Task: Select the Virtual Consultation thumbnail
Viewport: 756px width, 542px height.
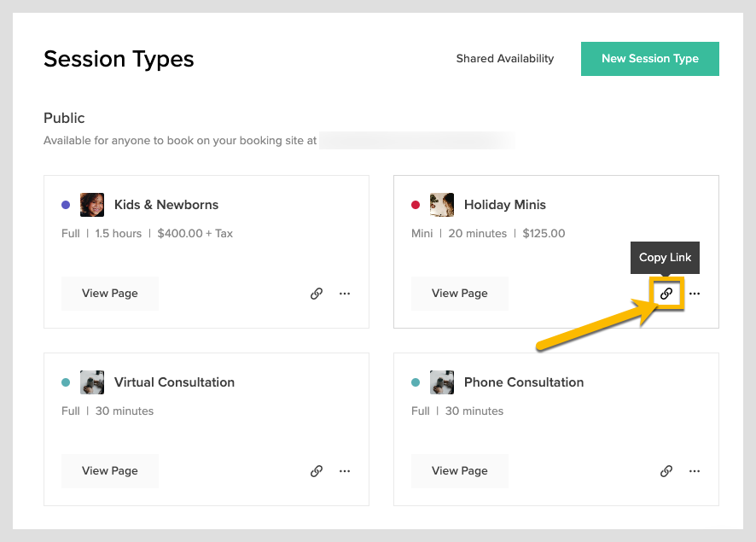Action: coord(92,382)
